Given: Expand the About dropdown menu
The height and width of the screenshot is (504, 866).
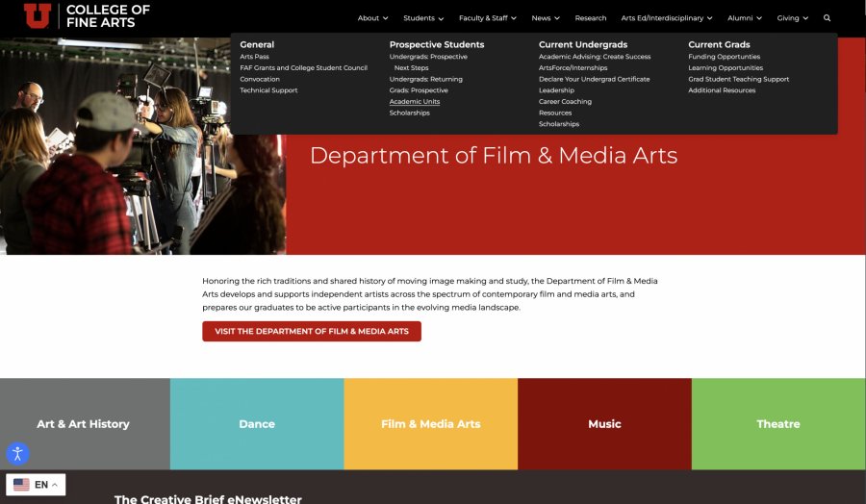Looking at the screenshot, I should 372,18.
